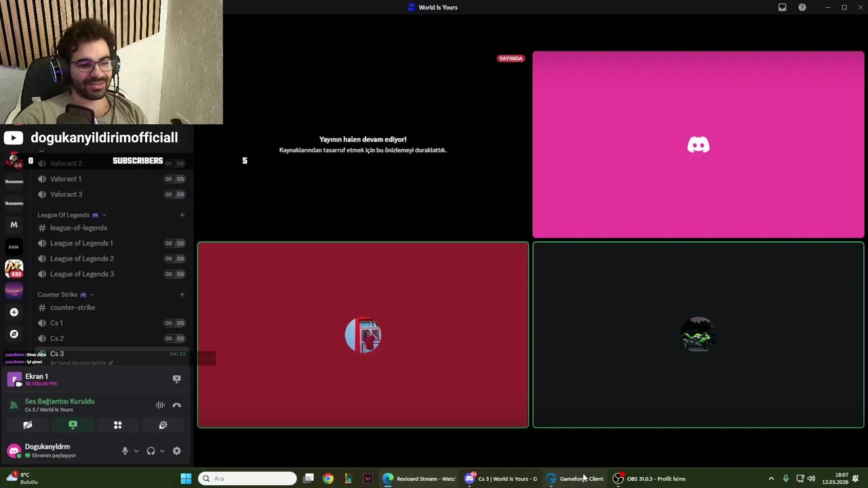Stop the Ekran 1 stream
The height and width of the screenshot is (488, 868).
176,379
